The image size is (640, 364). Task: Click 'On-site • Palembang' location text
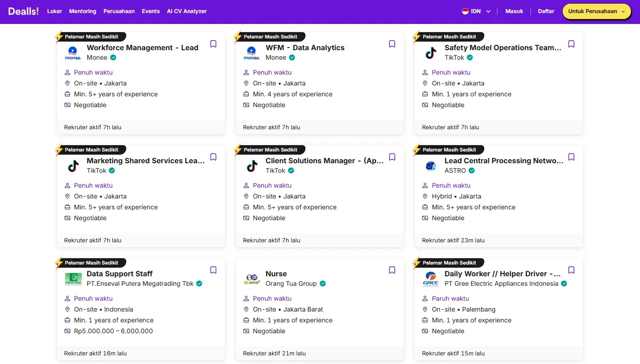pyautogui.click(x=463, y=309)
